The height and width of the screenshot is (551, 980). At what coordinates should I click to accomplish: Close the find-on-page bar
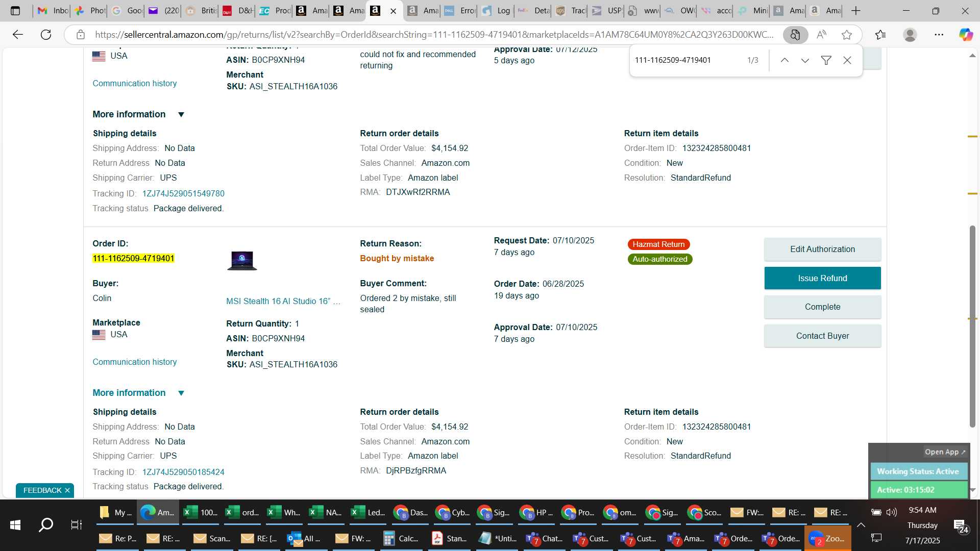coord(847,60)
